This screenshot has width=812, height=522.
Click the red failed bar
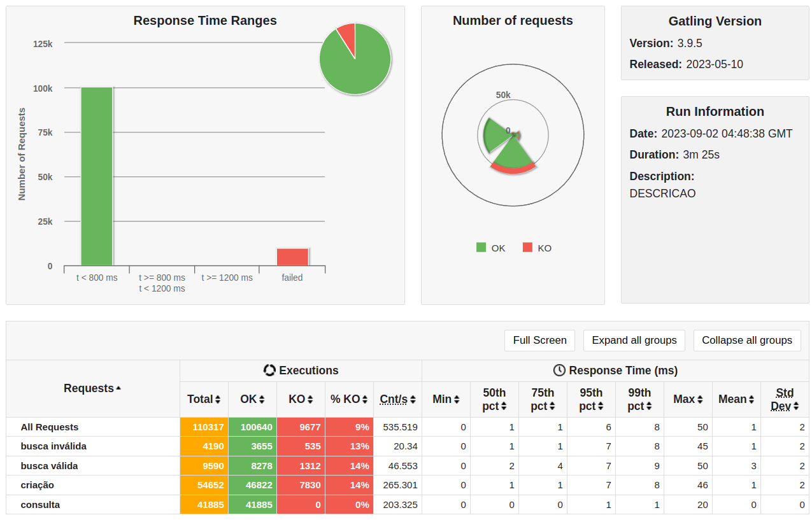pyautogui.click(x=292, y=257)
